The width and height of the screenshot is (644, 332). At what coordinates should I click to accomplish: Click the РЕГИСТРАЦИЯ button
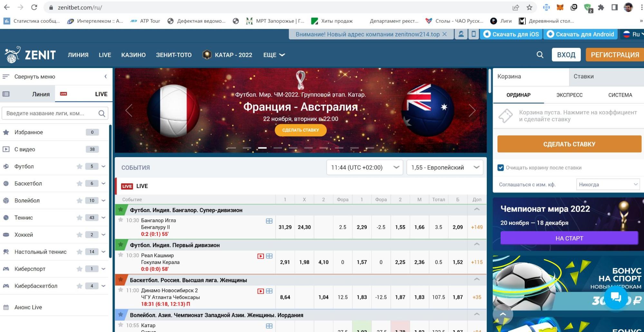coord(615,55)
